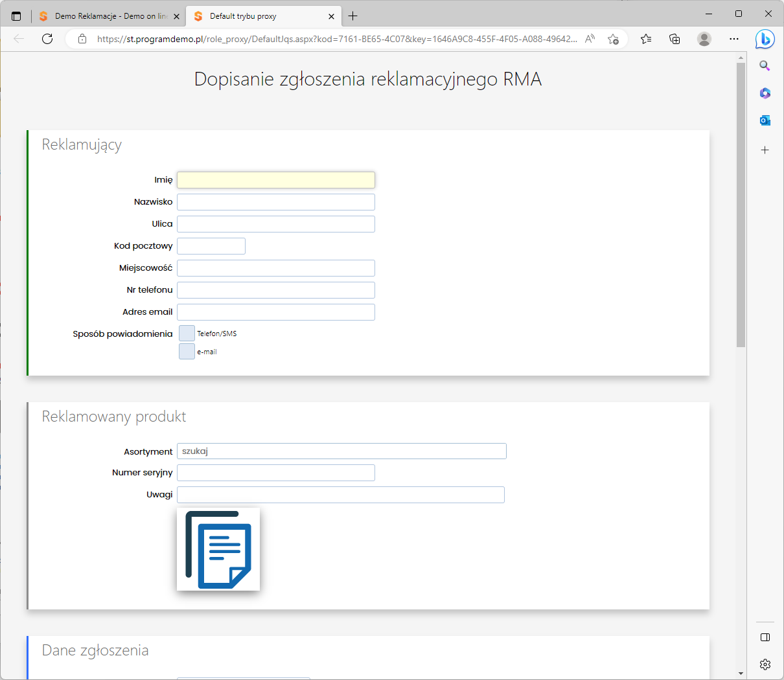Click the sidebar search magnifier icon
Viewport: 784px width, 680px height.
click(765, 65)
